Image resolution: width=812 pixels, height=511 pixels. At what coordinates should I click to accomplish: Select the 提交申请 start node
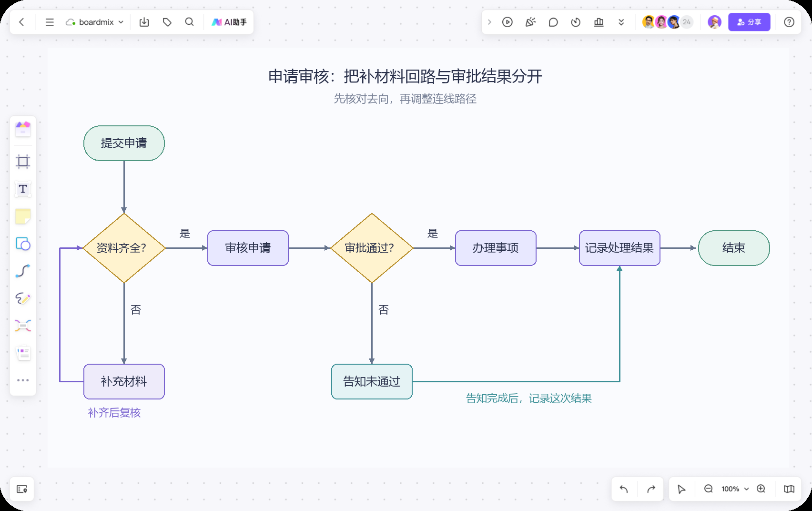tap(124, 143)
